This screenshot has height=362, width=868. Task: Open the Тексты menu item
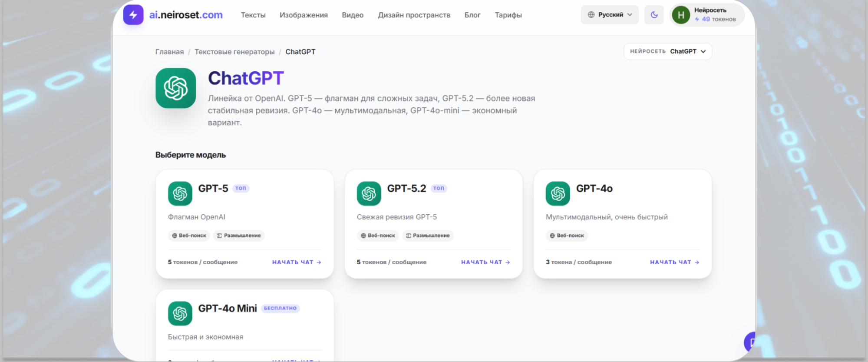[253, 15]
